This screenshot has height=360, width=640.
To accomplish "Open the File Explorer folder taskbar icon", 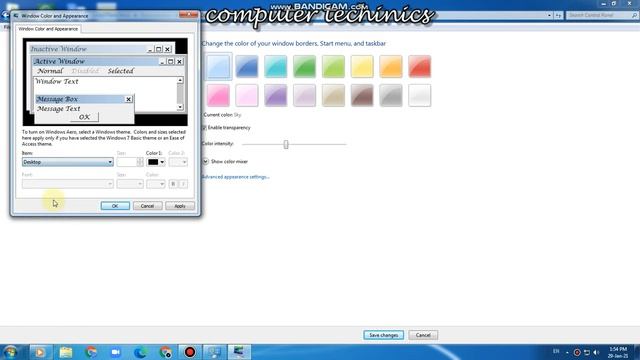I will tap(66, 352).
